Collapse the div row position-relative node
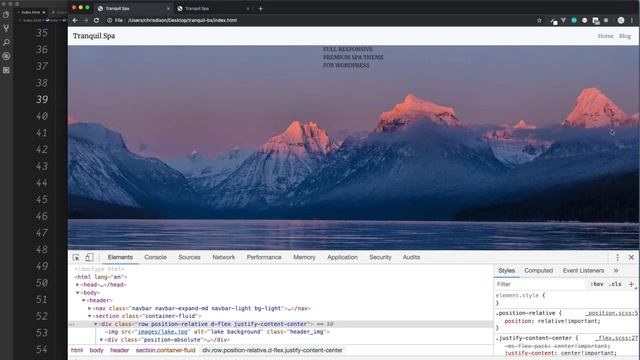The image size is (640, 360). coord(96,324)
